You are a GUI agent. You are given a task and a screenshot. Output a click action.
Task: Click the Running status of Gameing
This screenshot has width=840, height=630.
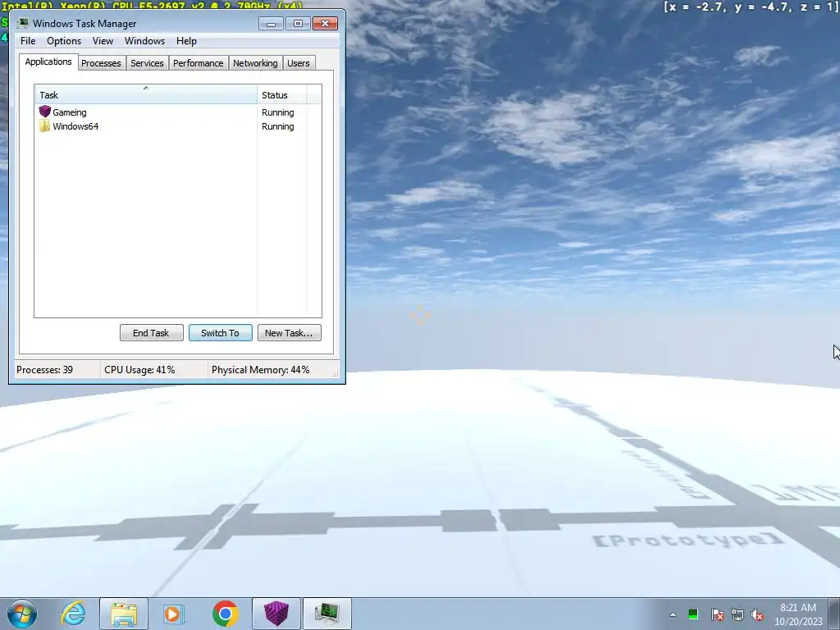coord(277,112)
